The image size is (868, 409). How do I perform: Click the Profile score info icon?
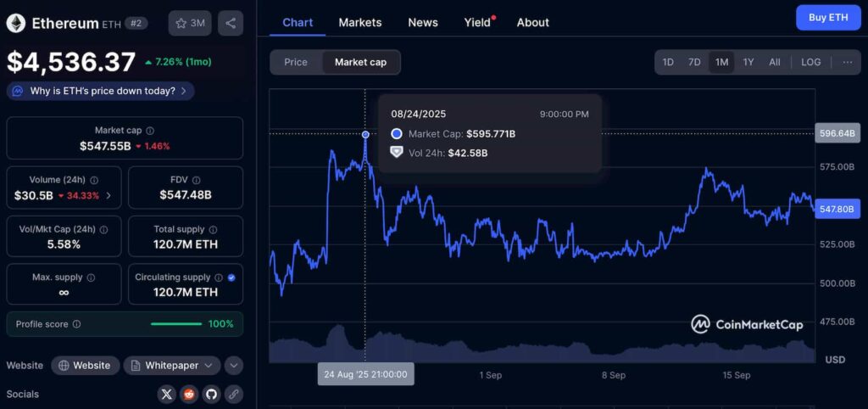pos(76,324)
